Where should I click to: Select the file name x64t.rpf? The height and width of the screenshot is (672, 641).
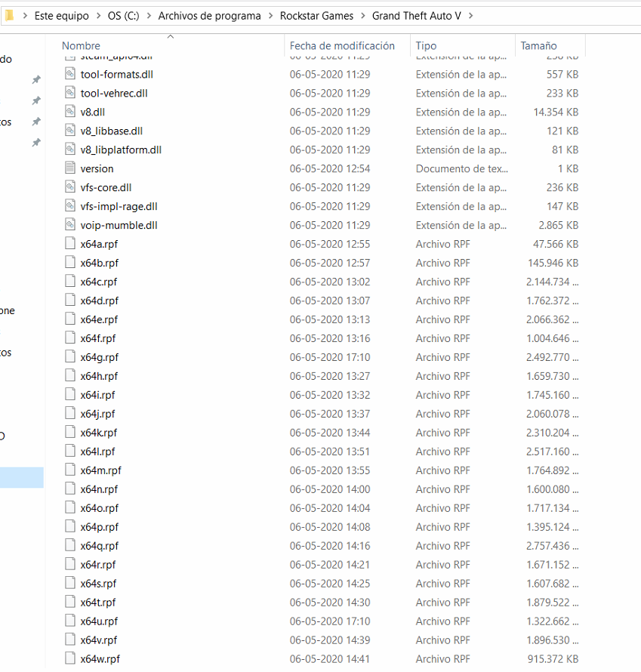(98, 603)
